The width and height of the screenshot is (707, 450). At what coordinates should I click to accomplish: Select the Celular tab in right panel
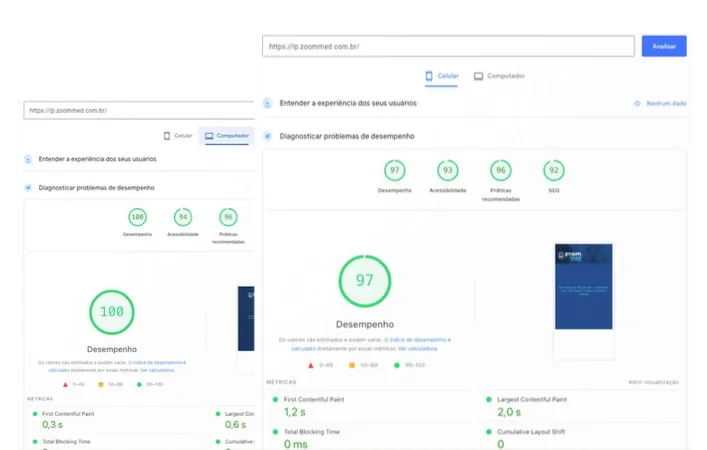pyautogui.click(x=441, y=76)
